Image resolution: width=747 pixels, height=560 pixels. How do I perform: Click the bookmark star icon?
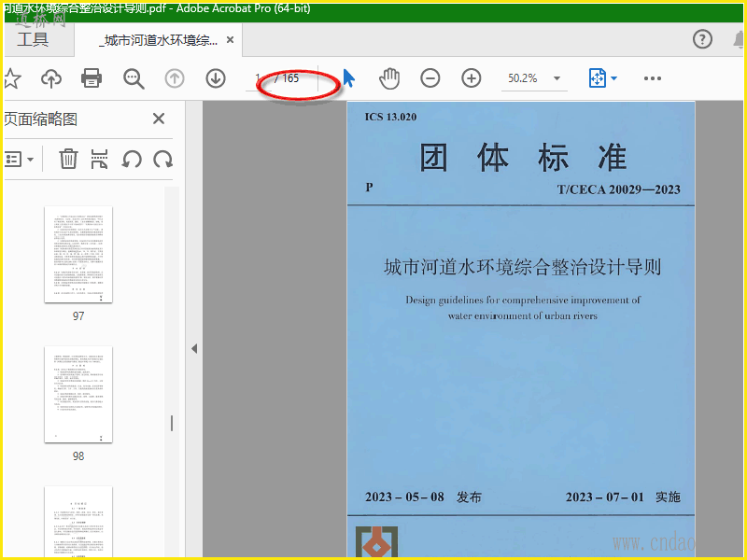tap(12, 78)
